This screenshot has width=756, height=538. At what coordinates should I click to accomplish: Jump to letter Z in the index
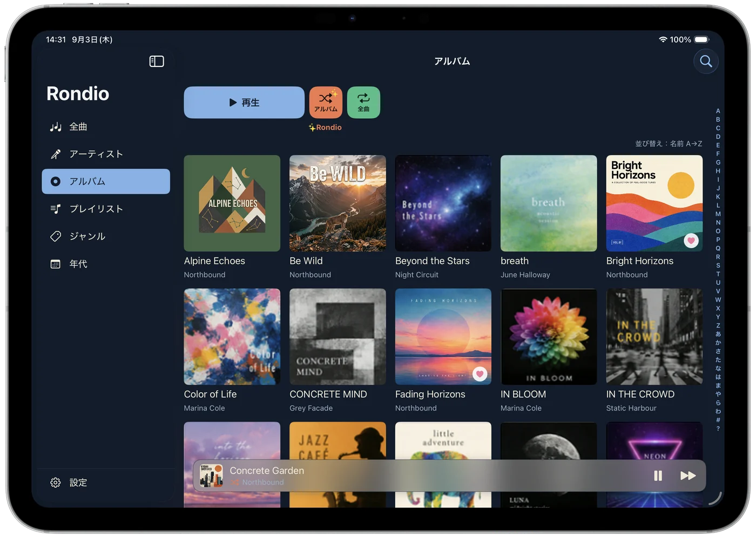tap(718, 325)
